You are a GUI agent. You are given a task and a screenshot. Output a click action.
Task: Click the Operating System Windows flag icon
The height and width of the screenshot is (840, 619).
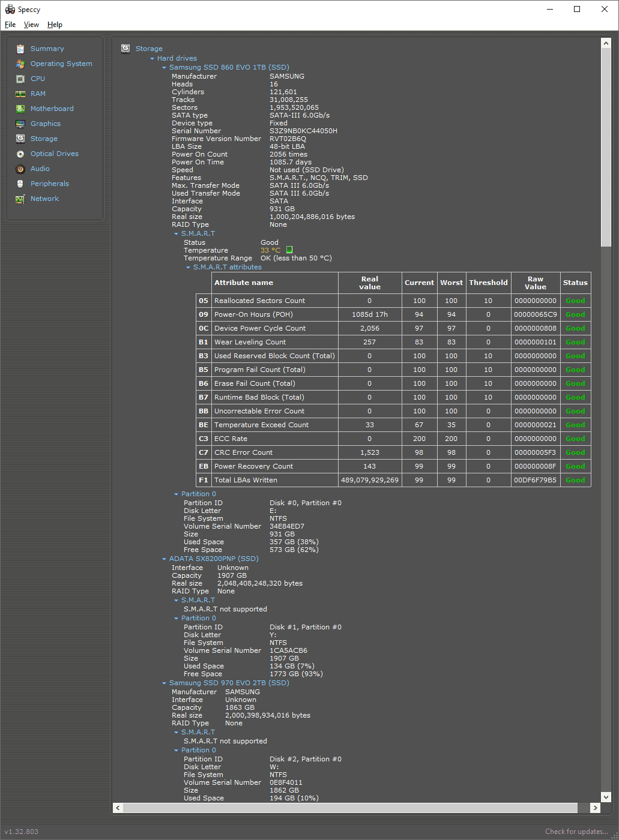pos(20,64)
